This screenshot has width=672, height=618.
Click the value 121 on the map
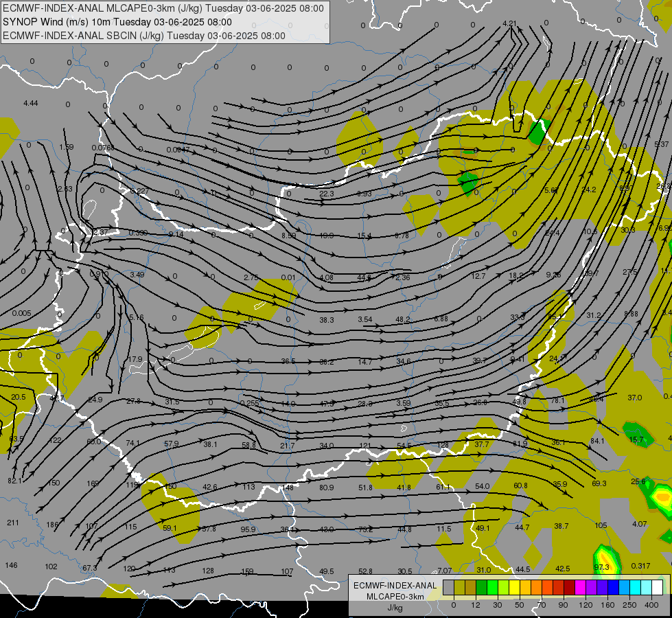(x=365, y=446)
